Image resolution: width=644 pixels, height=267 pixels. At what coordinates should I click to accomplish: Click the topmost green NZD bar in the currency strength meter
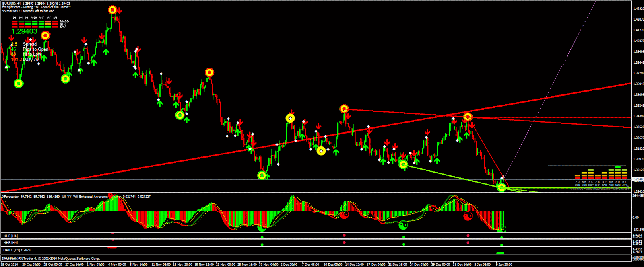click(x=618, y=167)
